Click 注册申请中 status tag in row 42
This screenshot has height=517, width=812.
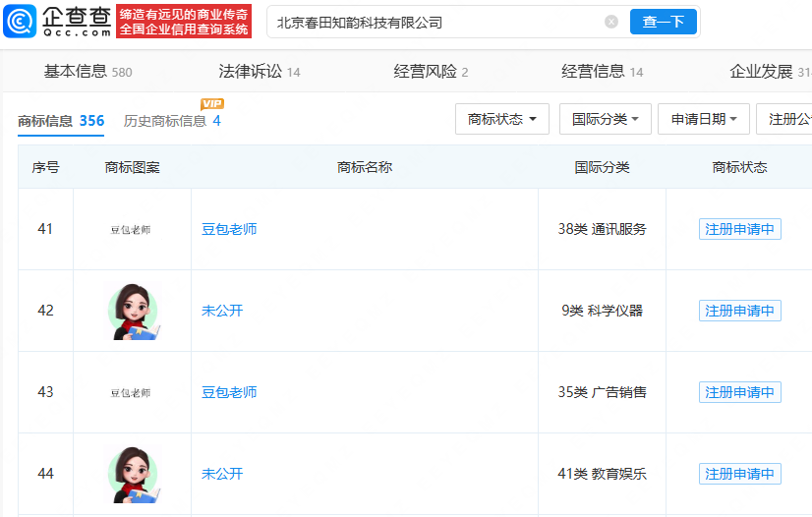coord(739,311)
